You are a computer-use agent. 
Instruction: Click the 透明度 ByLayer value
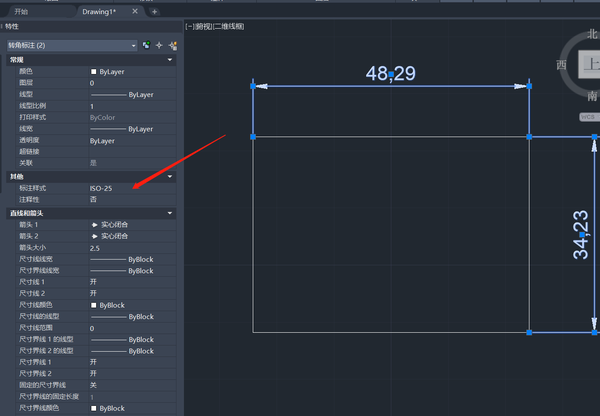click(x=132, y=141)
